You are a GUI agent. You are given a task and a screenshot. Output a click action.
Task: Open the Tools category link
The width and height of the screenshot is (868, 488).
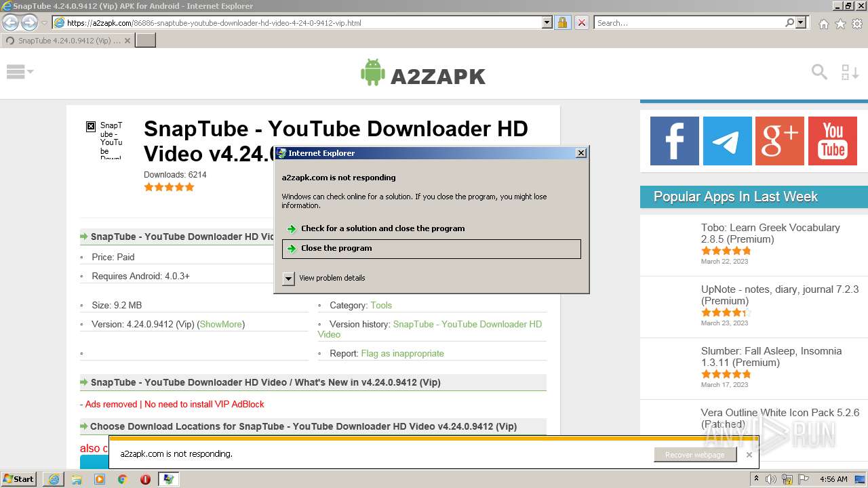(381, 305)
